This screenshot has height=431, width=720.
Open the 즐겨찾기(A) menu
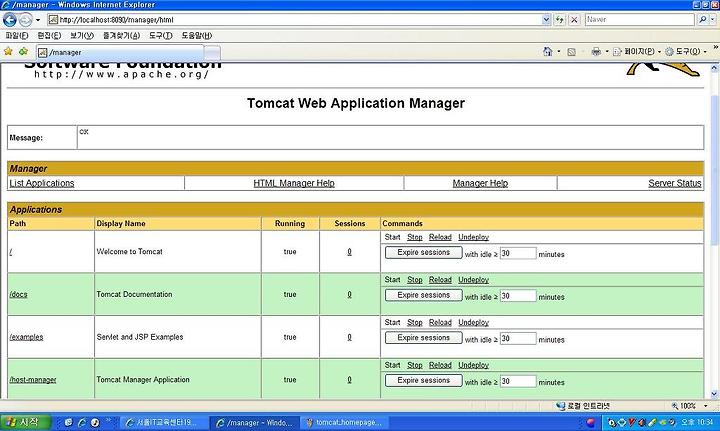121,35
